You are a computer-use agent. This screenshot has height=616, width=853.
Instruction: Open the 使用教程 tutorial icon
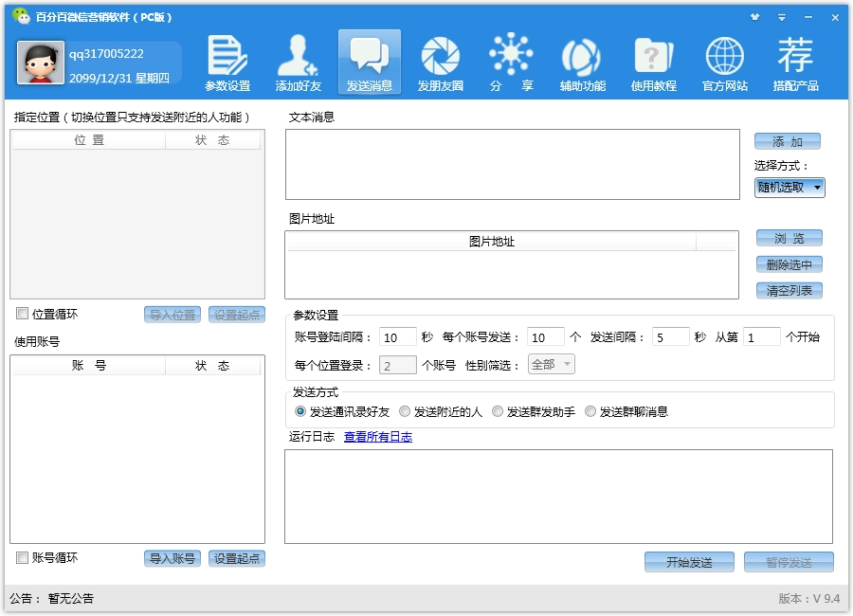pyautogui.click(x=653, y=63)
